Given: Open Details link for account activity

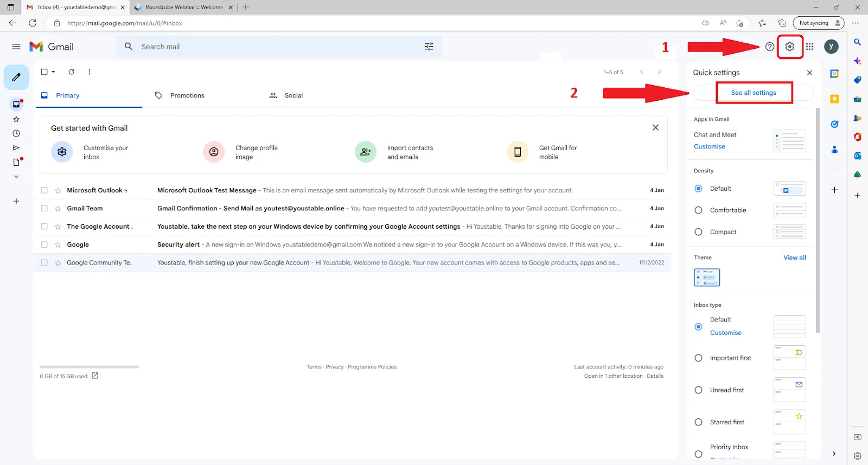Looking at the screenshot, I should click(655, 376).
